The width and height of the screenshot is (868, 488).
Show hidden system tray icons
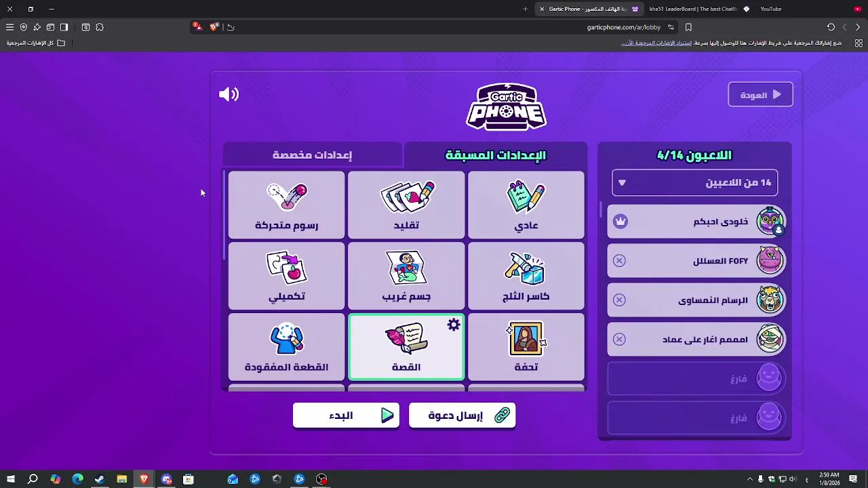point(749,479)
